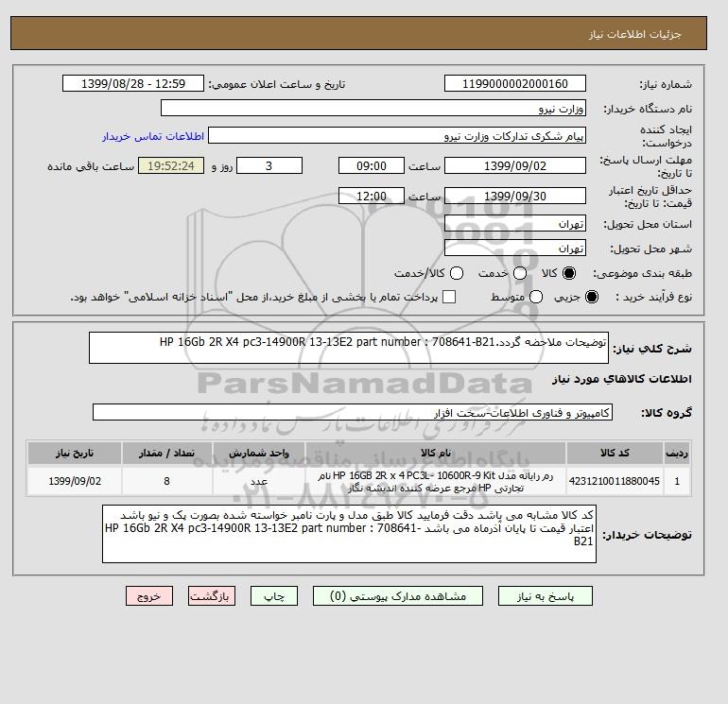The height and width of the screenshot is (704, 728).
Task: Click the delivery city field تهران
Action: [x=515, y=249]
